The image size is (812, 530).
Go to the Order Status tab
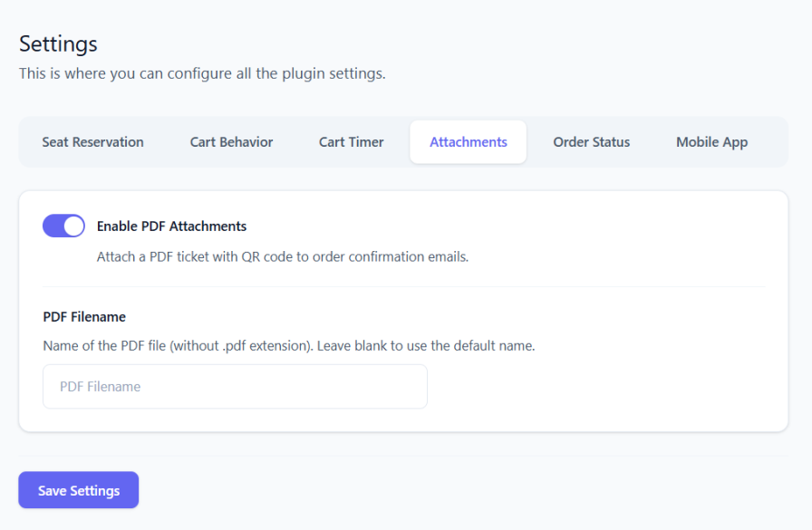(x=591, y=142)
